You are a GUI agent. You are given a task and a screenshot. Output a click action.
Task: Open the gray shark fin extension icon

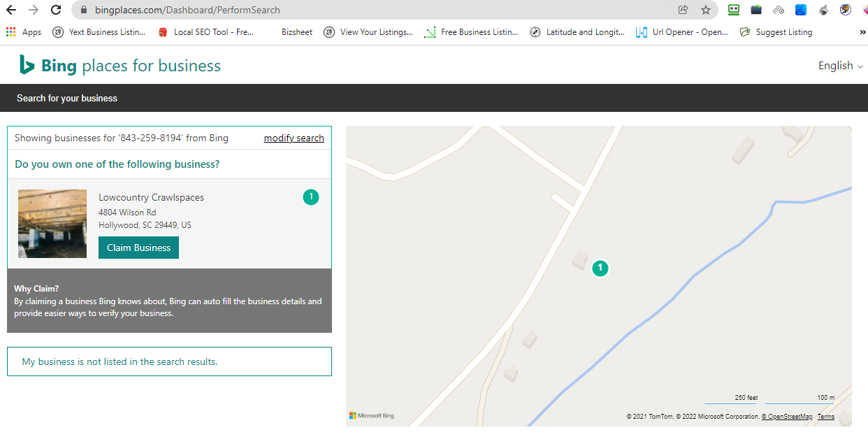823,10
